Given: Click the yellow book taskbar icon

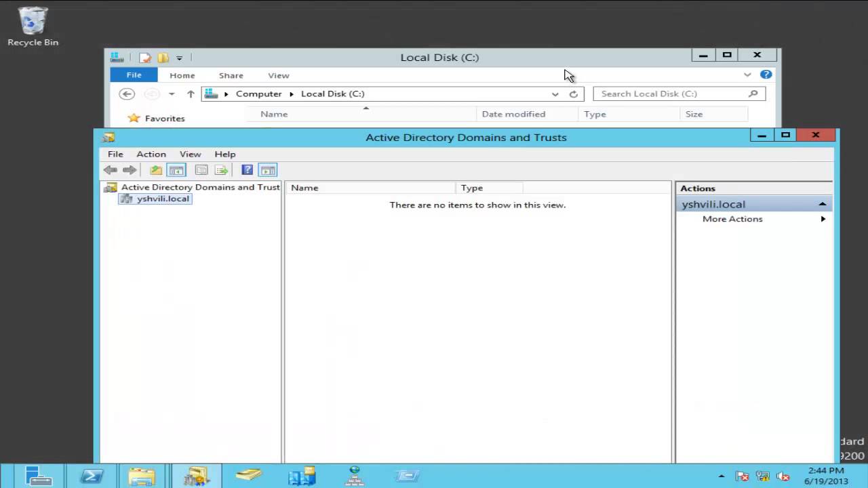Looking at the screenshot, I should [x=249, y=476].
